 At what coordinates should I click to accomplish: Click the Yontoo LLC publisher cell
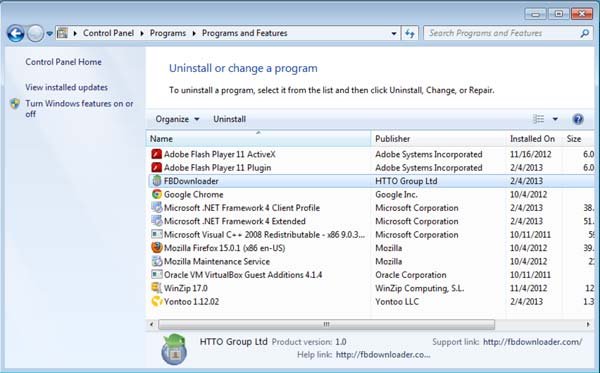point(397,301)
